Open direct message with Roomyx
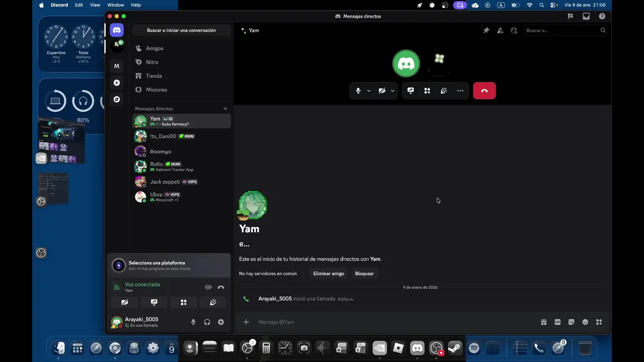The height and width of the screenshot is (362, 644). coord(181,151)
